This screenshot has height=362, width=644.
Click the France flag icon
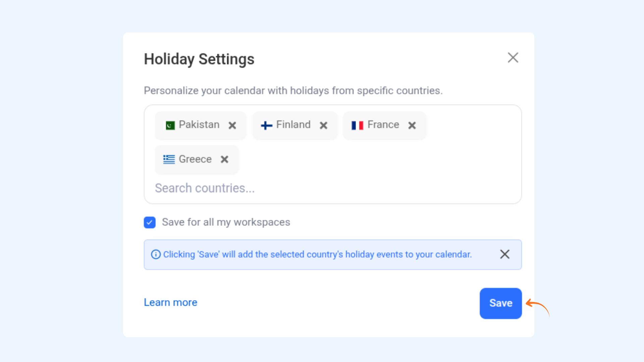click(x=357, y=125)
